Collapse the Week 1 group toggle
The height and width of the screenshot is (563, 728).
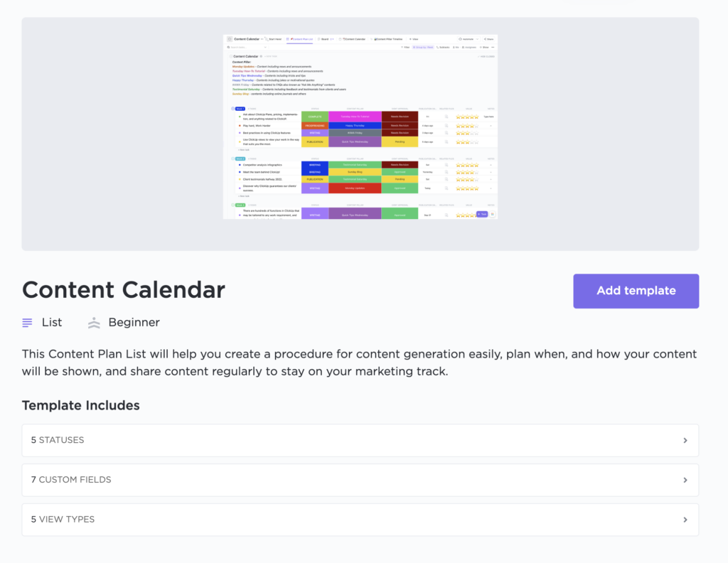233,109
